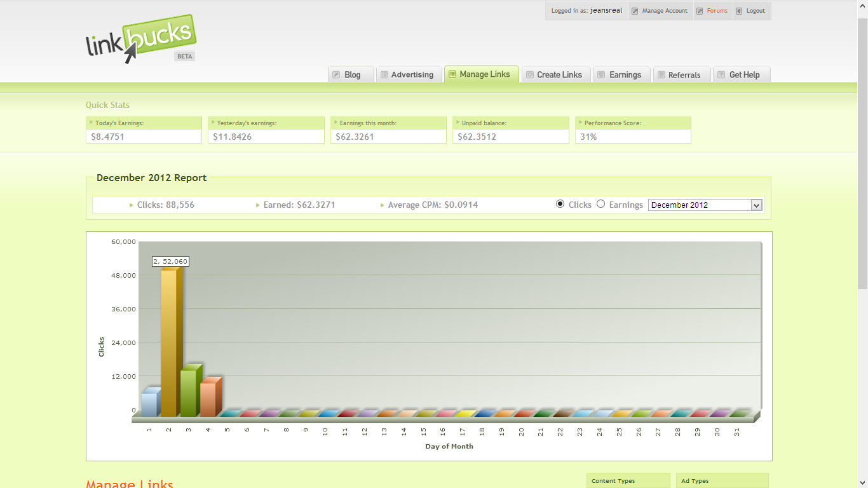Click the Advertising tab icon
Image resolution: width=868 pixels, height=488 pixels.
pyautogui.click(x=384, y=75)
